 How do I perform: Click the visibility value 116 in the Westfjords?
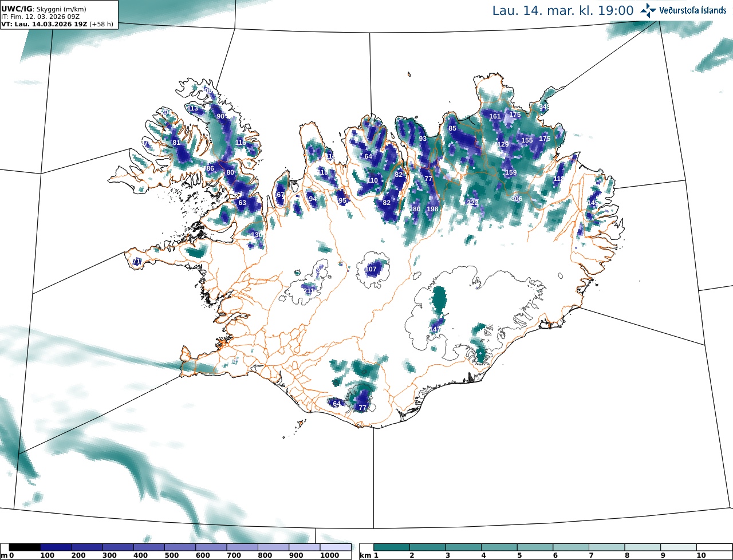(241, 143)
